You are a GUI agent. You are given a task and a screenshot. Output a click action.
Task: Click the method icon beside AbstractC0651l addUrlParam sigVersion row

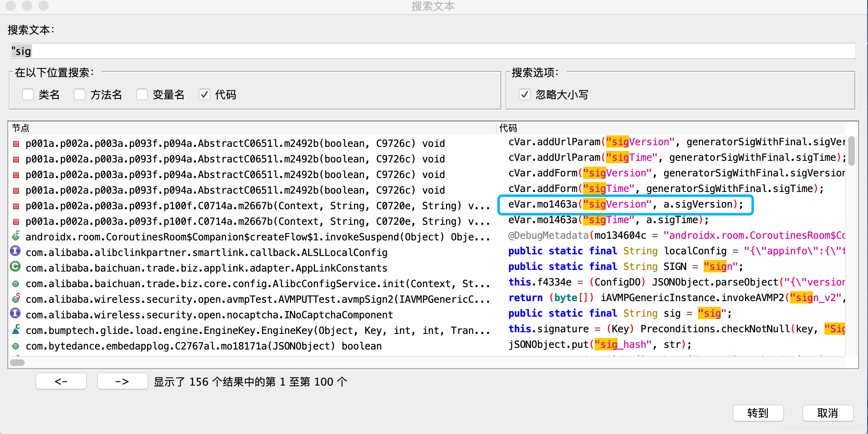pyautogui.click(x=16, y=144)
